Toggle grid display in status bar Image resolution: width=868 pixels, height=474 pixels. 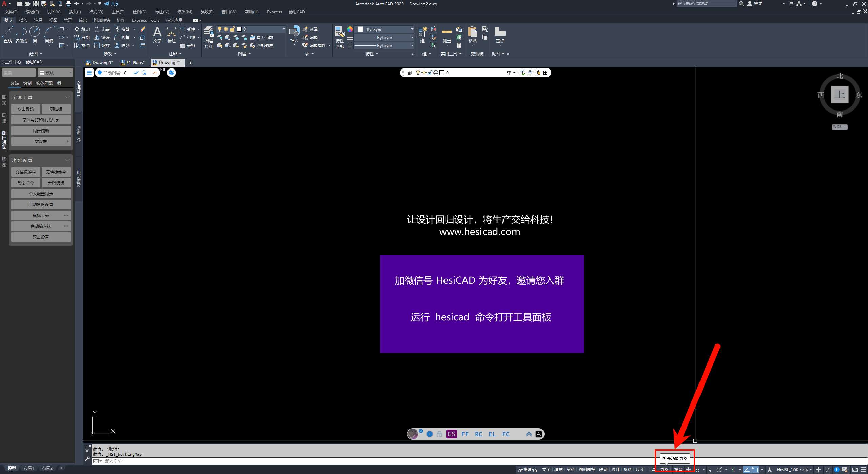688,469
